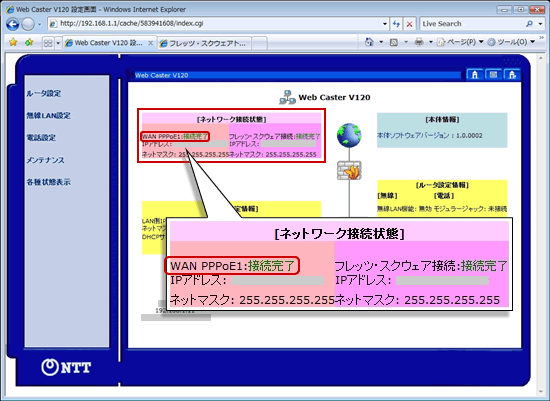
Task: Click the rightmost header icon button
Action: click(x=512, y=74)
